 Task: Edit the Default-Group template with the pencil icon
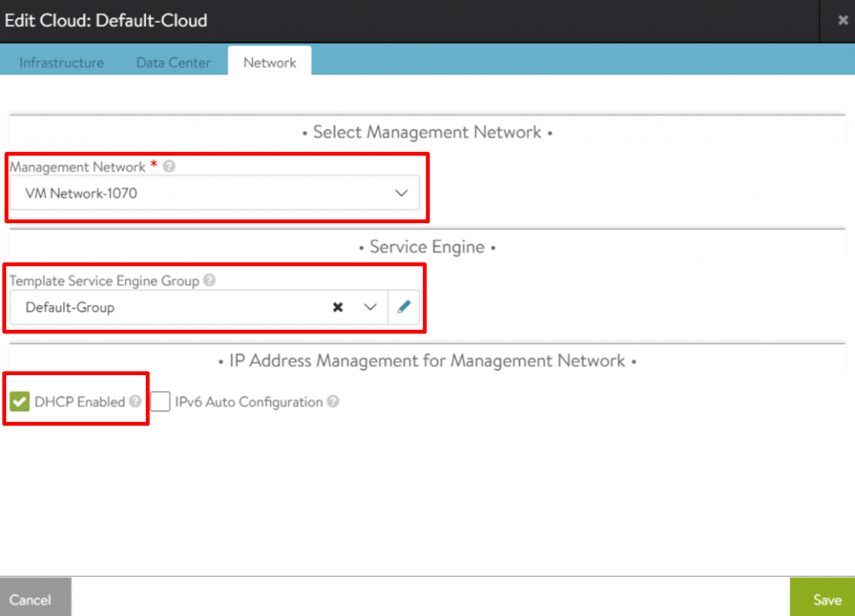(404, 308)
